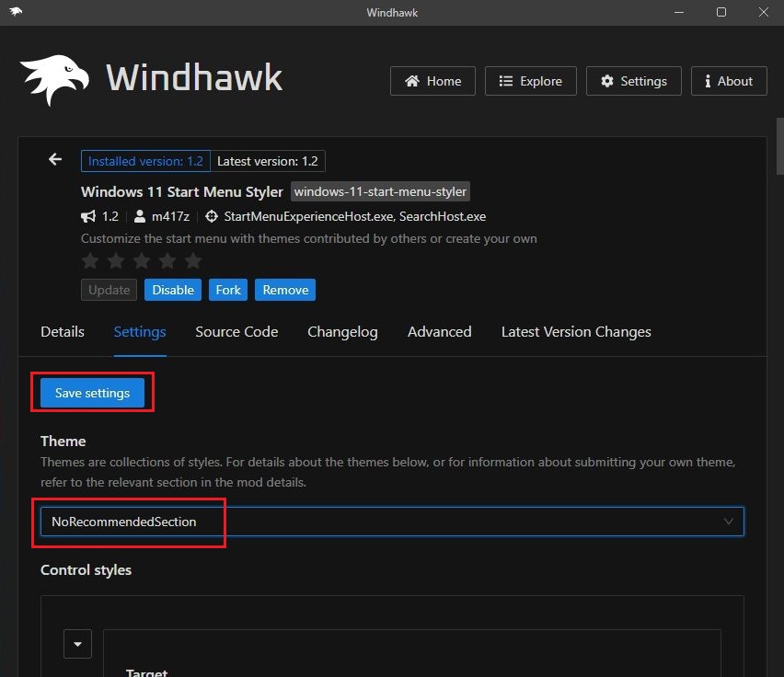Open the Home page via house icon
Viewport: 784px width, 677px height.
coord(410,81)
